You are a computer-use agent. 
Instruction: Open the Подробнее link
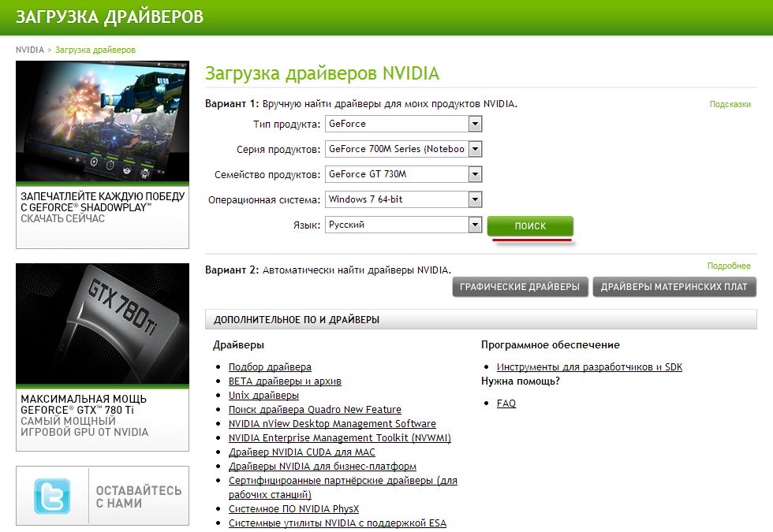(729, 266)
